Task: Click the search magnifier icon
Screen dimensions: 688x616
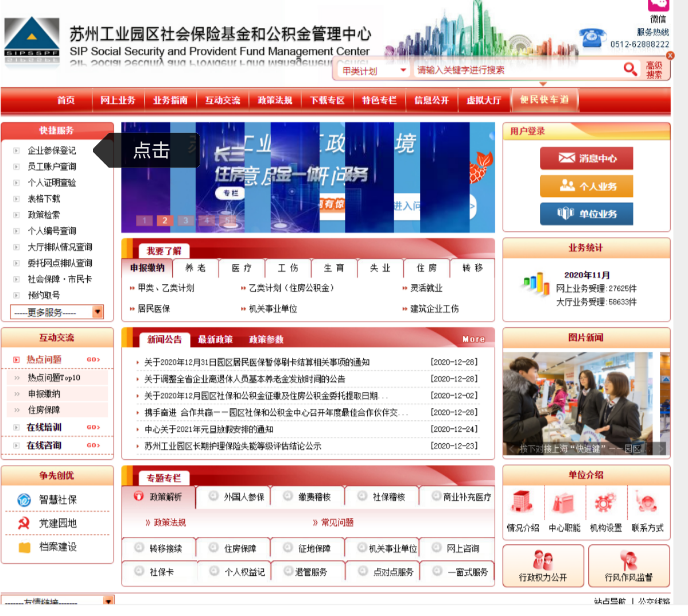Action: click(x=630, y=68)
